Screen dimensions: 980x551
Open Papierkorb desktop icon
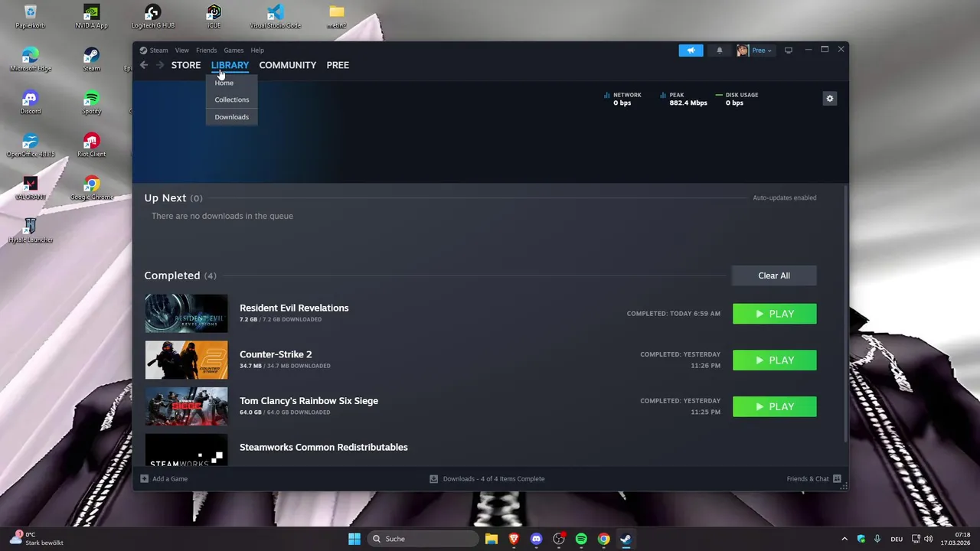point(30,17)
